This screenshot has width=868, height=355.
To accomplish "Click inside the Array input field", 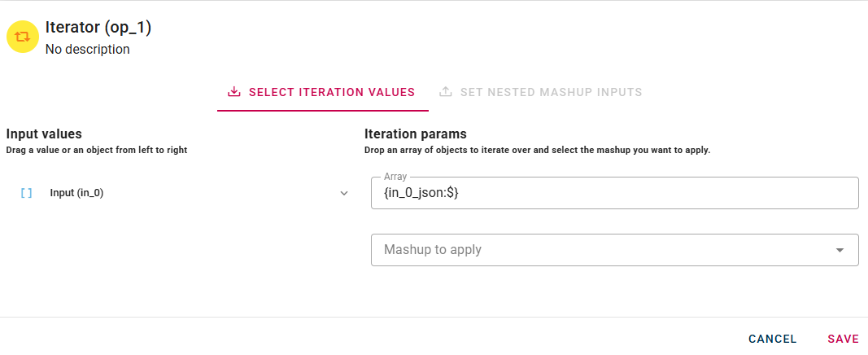I will (x=614, y=194).
